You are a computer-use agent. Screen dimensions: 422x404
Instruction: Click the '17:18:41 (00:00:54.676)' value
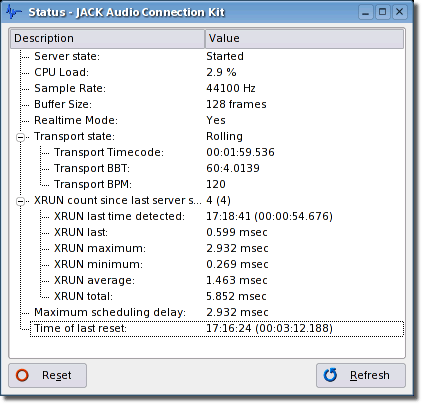coord(269,216)
